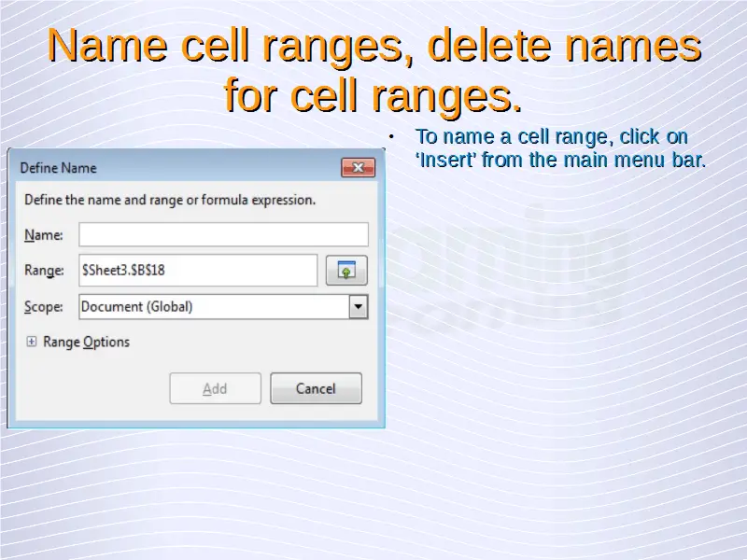Click the dialog's formula expression description text
The width and height of the screenshot is (747, 560).
[x=170, y=200]
